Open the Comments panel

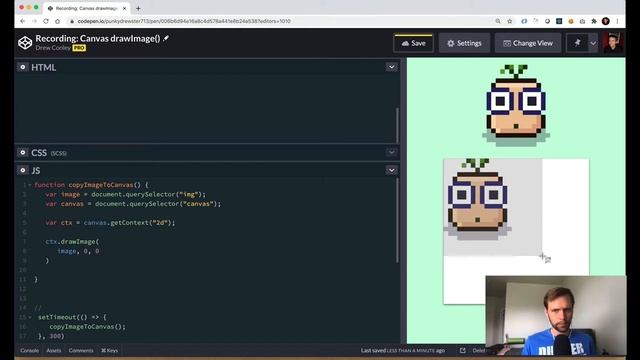(81, 351)
